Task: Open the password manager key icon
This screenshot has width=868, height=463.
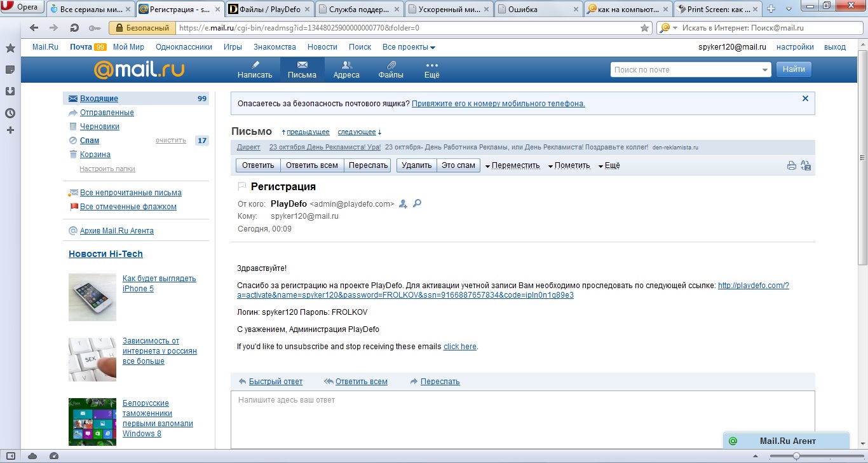Action: 95,28
